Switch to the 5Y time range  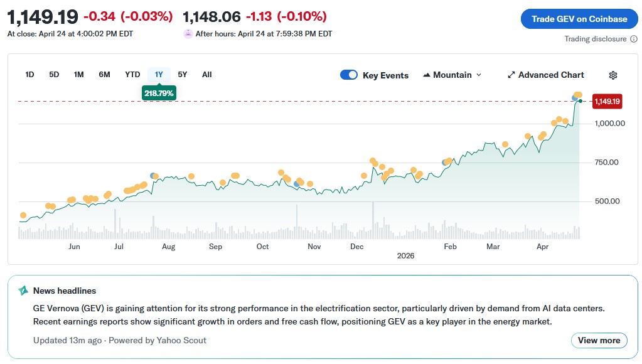[182, 75]
